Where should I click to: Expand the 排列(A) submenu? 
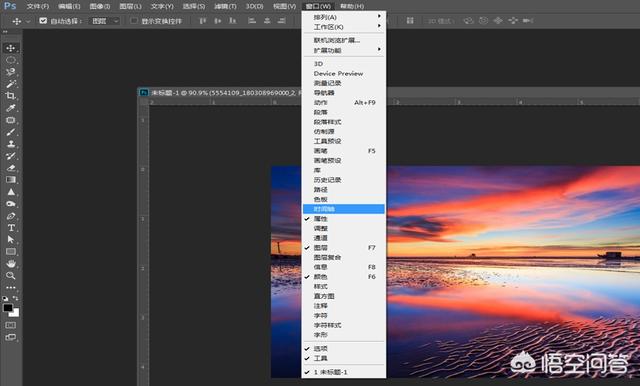(344, 17)
